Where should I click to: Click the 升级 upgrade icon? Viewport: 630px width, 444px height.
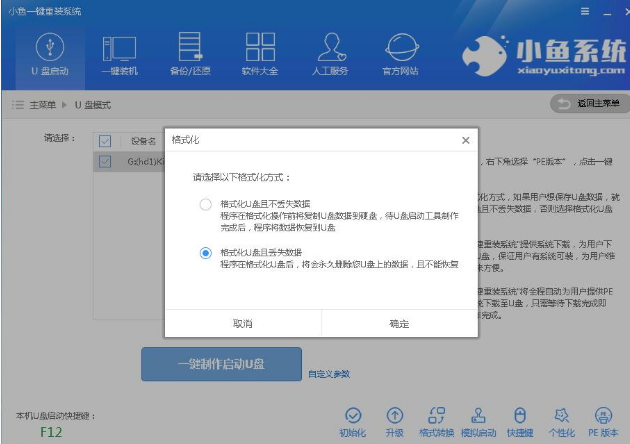(x=395, y=421)
